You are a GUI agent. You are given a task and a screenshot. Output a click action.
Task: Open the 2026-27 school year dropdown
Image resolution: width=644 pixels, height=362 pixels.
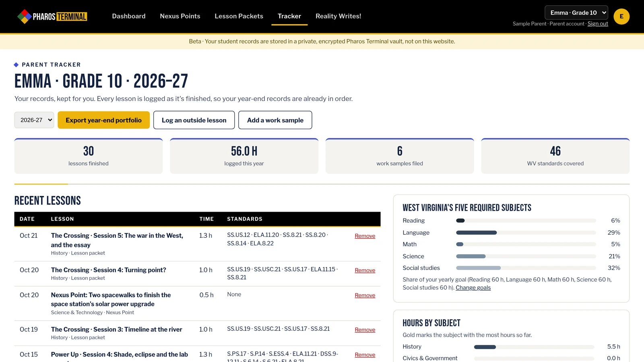34,120
